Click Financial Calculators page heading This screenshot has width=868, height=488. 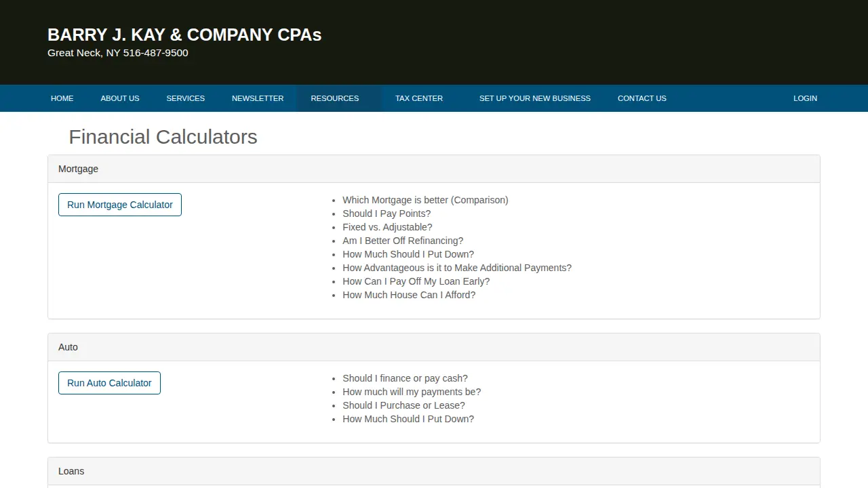click(x=163, y=137)
